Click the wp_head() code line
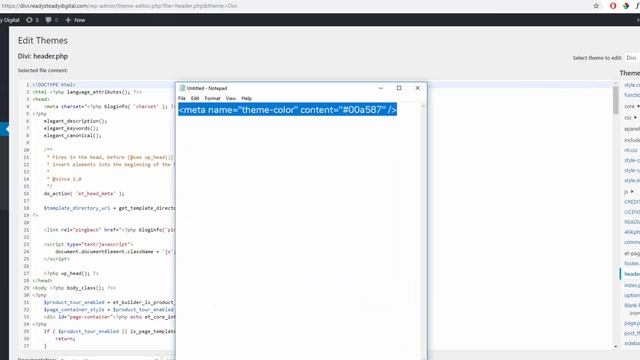 pos(71,273)
